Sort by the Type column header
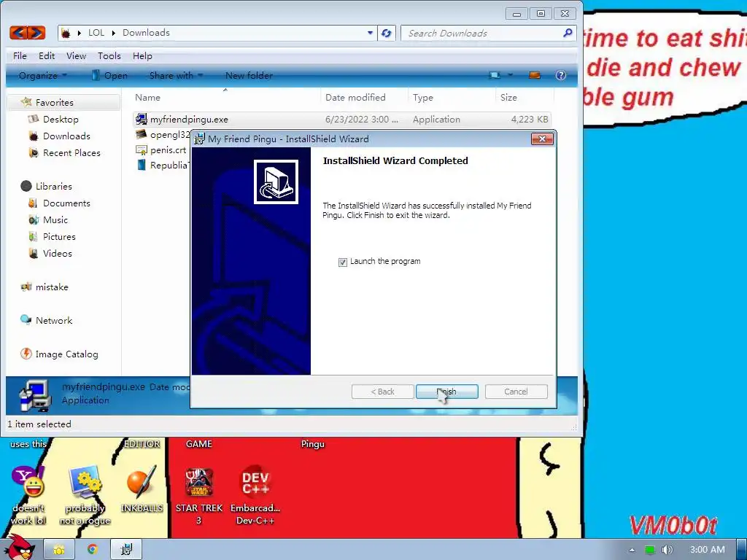 [452, 97]
